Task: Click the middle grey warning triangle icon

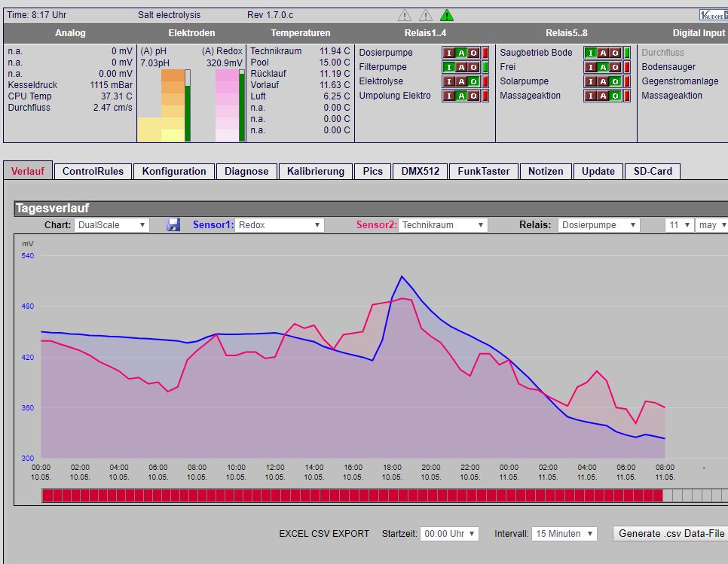Action: (426, 15)
